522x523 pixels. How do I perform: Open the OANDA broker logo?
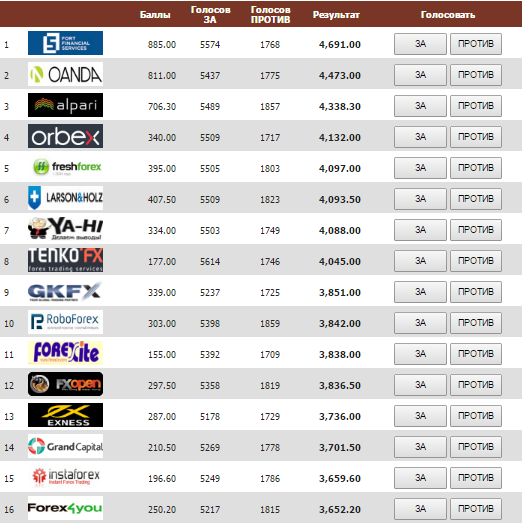65,74
